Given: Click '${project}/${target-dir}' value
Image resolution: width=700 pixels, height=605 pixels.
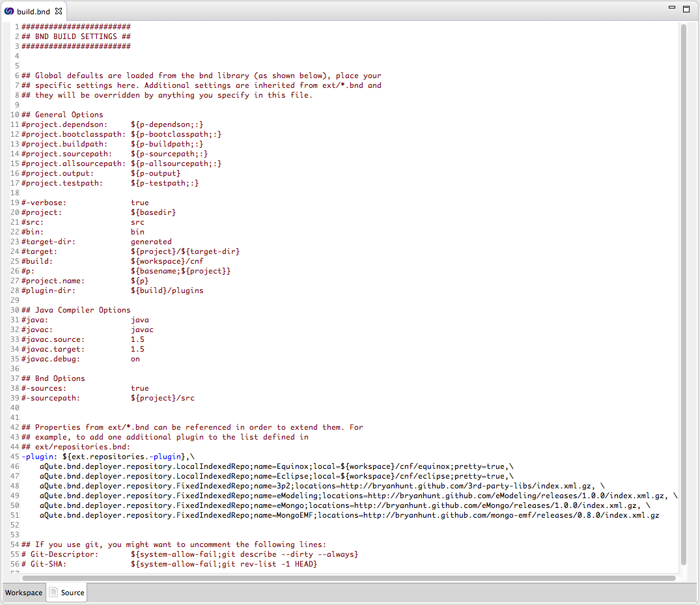Looking at the screenshot, I should pos(185,251).
